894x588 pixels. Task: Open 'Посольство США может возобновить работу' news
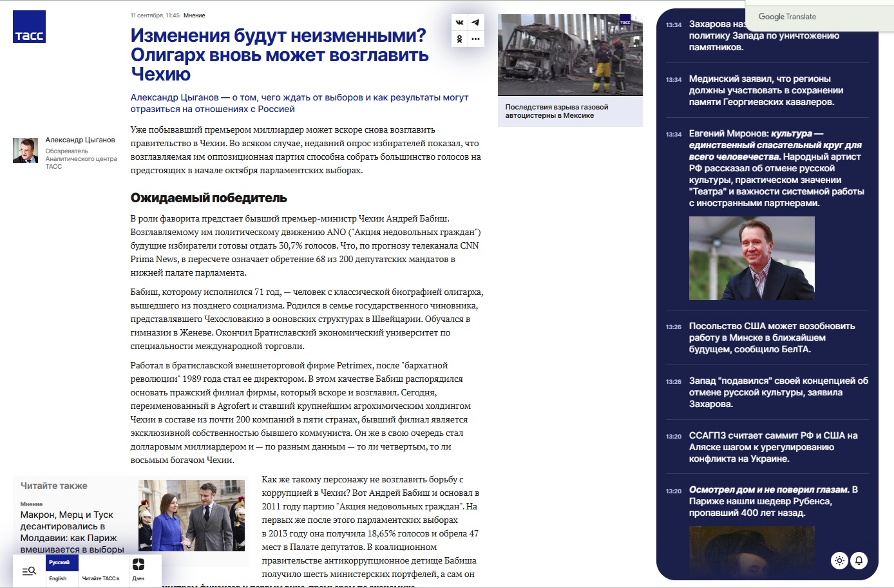coord(772,337)
